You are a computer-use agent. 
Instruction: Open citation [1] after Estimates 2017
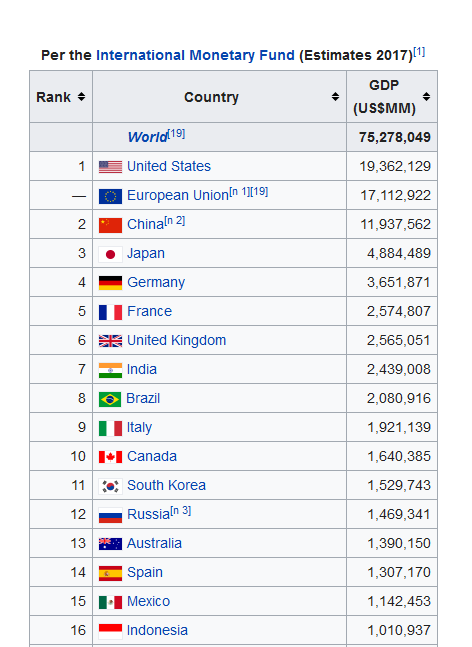pos(419,52)
